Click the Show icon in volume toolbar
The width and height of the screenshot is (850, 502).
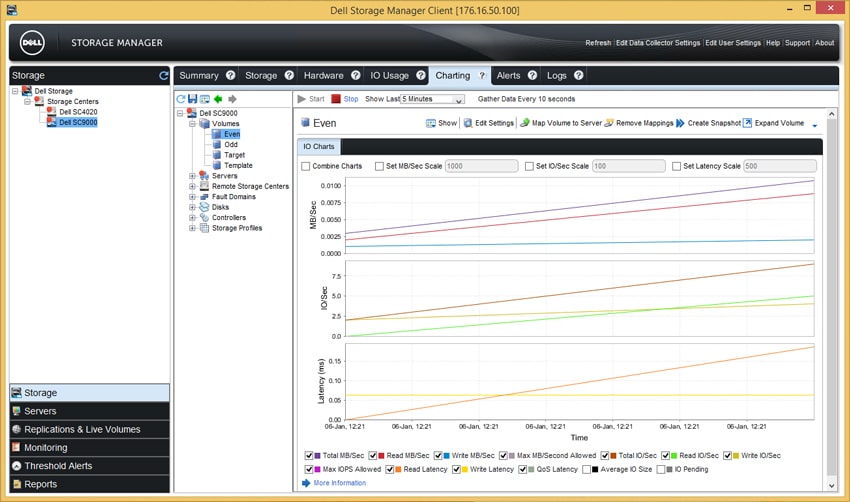point(430,123)
